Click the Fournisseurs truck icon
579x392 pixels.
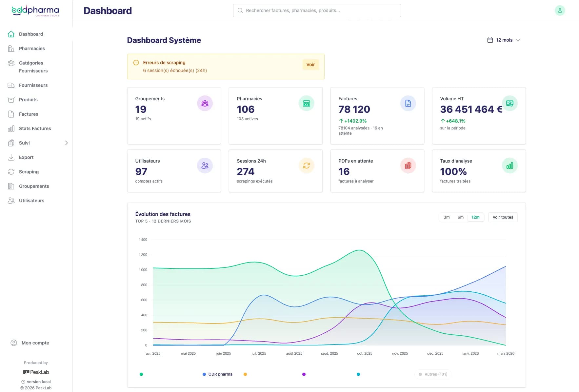click(11, 85)
